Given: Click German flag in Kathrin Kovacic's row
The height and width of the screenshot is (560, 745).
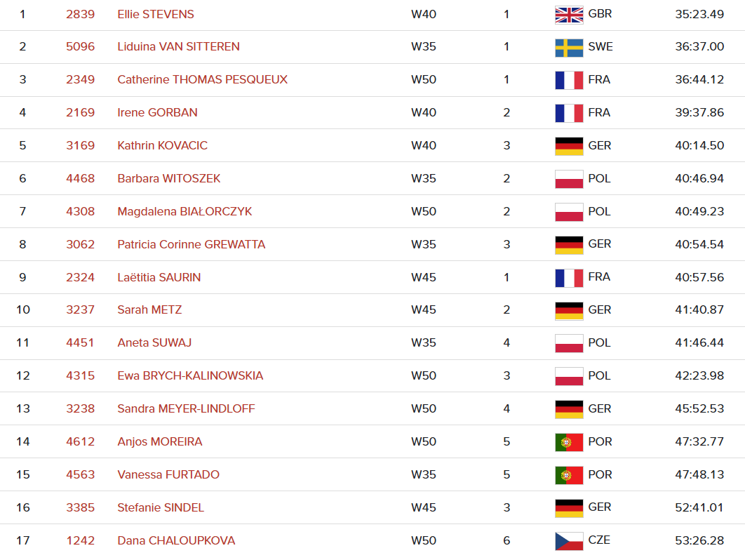Looking at the screenshot, I should [569, 146].
